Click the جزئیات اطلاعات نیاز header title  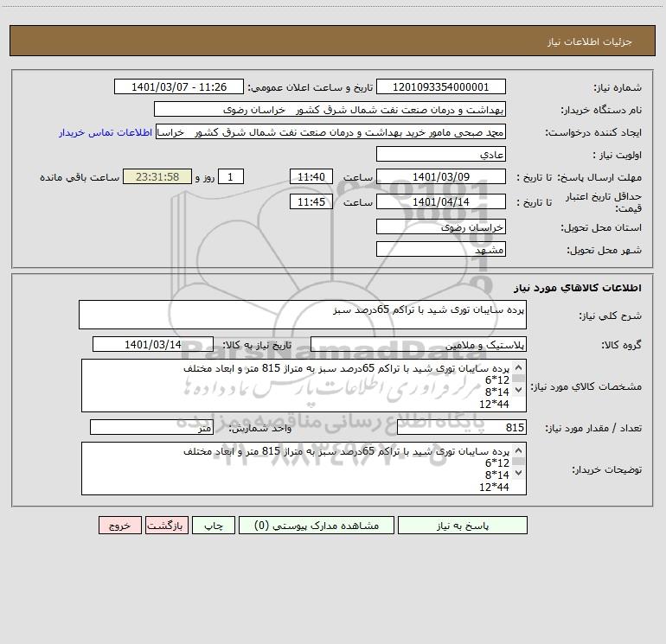coord(590,41)
